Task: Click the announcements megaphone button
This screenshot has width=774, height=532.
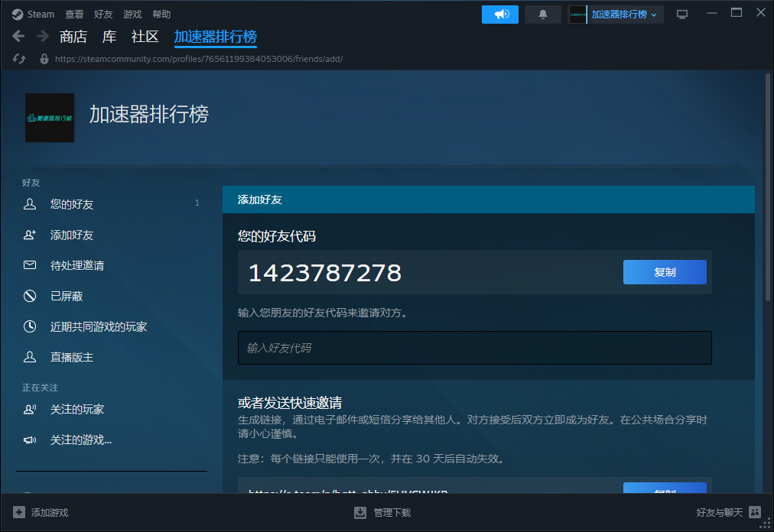Action: 500,15
